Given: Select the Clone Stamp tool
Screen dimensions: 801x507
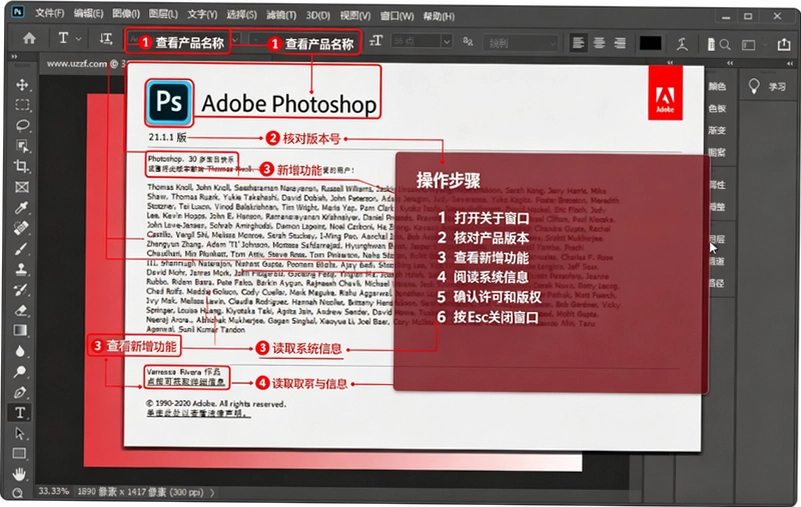Looking at the screenshot, I should pyautogui.click(x=21, y=269).
